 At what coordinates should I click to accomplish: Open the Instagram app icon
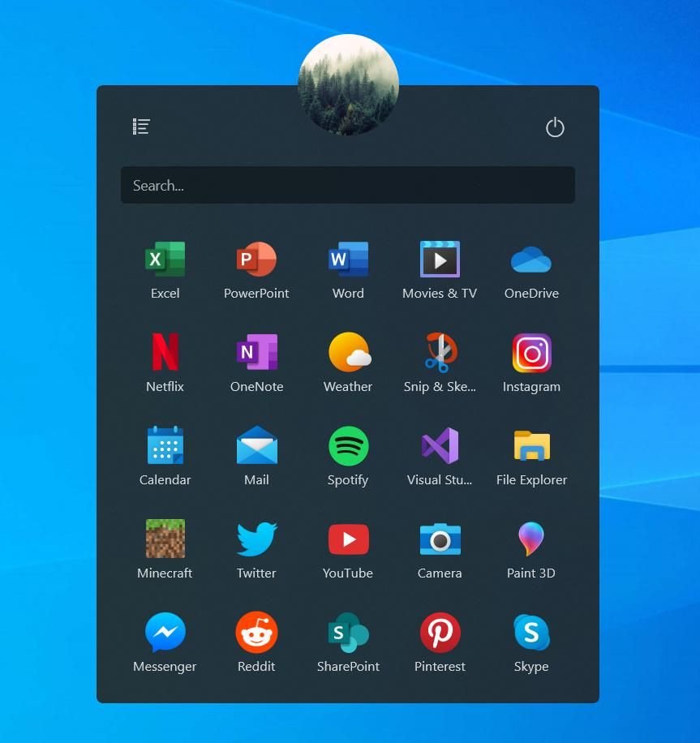[532, 353]
